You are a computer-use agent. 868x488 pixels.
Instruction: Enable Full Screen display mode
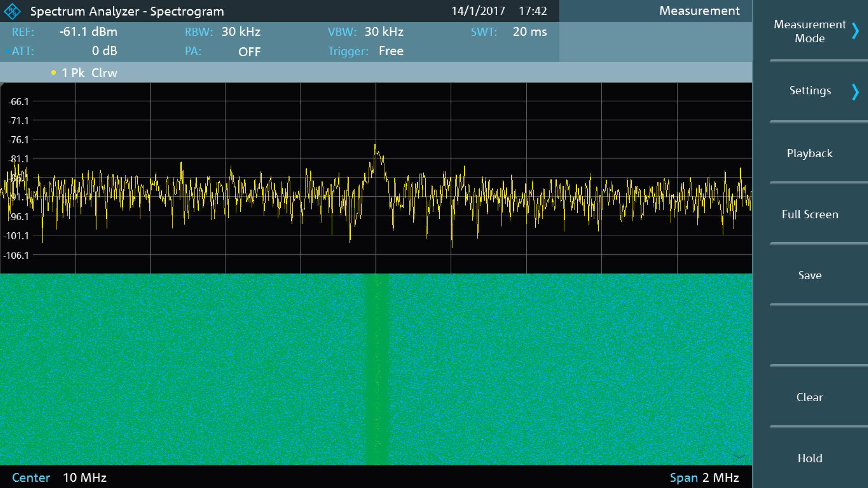tap(810, 214)
